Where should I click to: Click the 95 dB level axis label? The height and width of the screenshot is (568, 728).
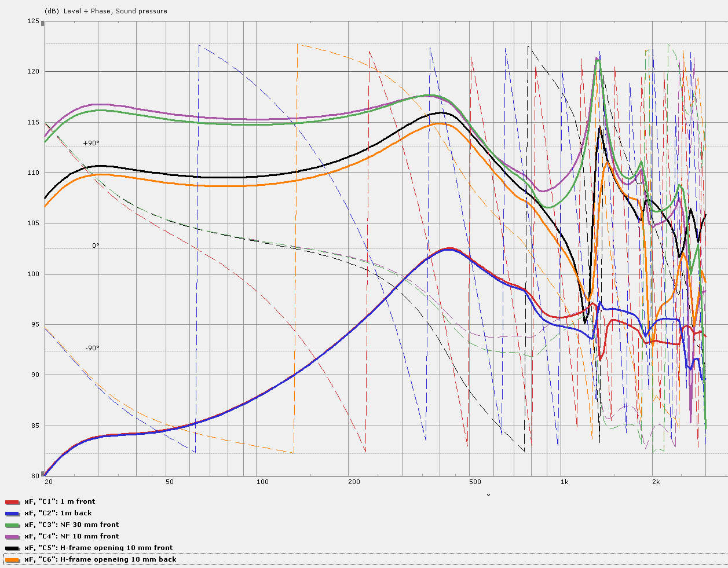point(35,324)
